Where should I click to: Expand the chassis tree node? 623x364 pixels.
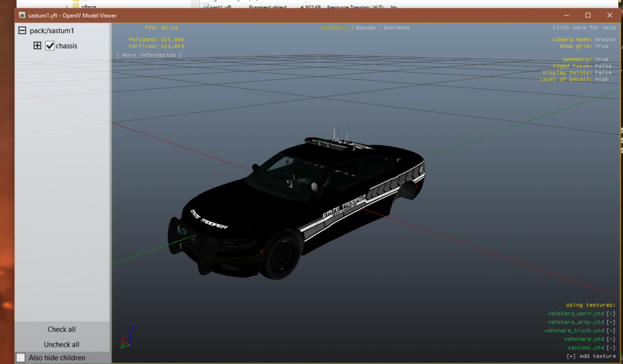(37, 45)
